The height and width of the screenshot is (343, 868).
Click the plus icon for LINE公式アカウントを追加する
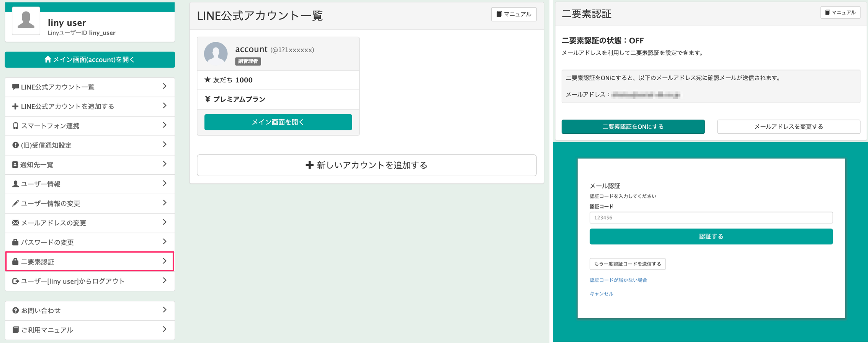pos(15,106)
